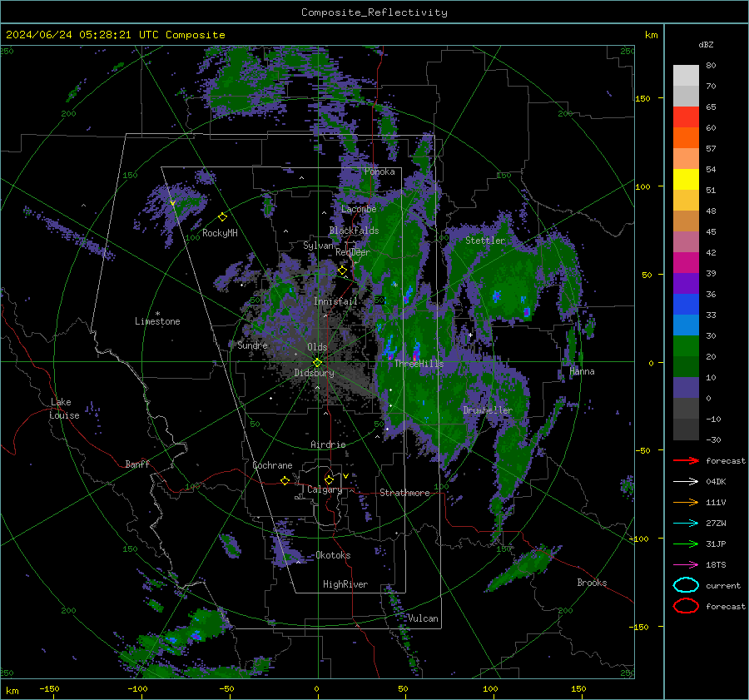Click the Airdrie city label
Viewport: 749px width, 700px height.
coord(328,444)
